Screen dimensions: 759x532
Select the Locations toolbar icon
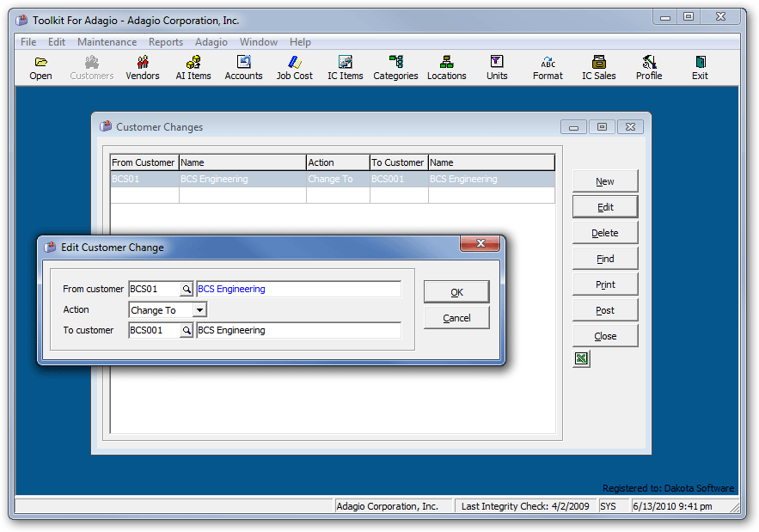pyautogui.click(x=446, y=68)
